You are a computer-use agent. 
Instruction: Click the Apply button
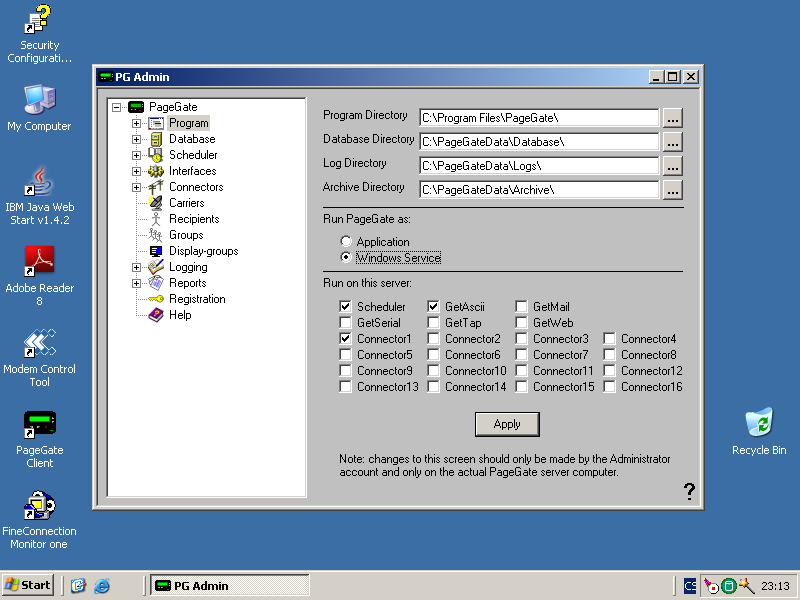click(507, 424)
